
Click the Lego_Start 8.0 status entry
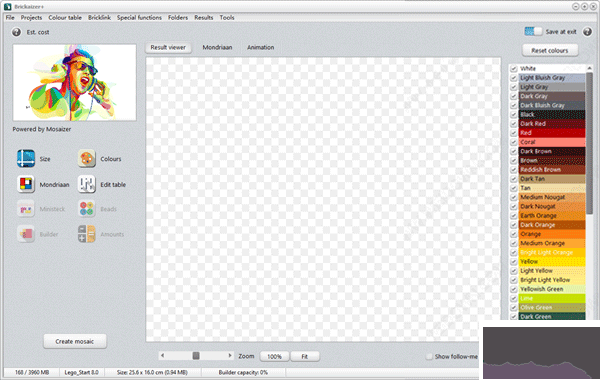click(x=81, y=372)
